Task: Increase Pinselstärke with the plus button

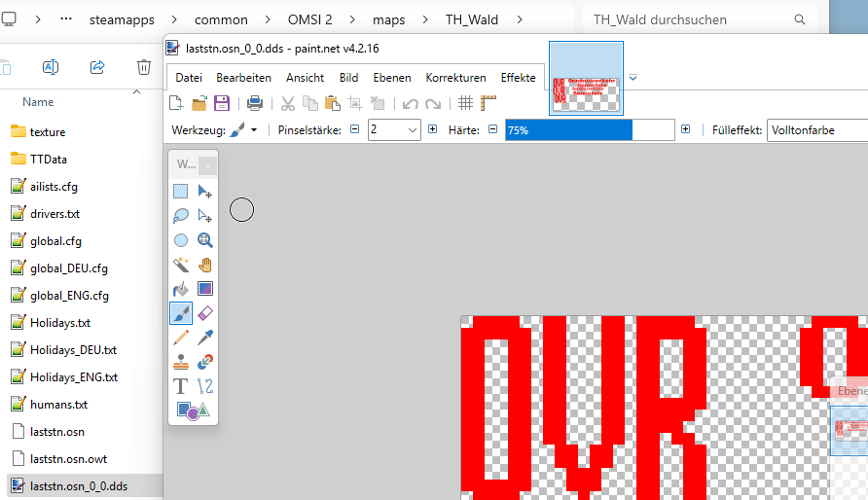Action: 434,130
